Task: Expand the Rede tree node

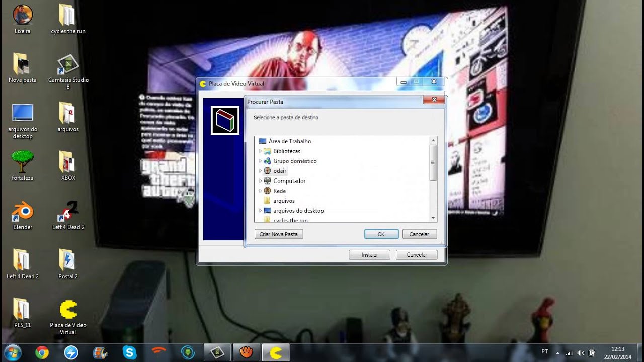Action: (x=261, y=191)
